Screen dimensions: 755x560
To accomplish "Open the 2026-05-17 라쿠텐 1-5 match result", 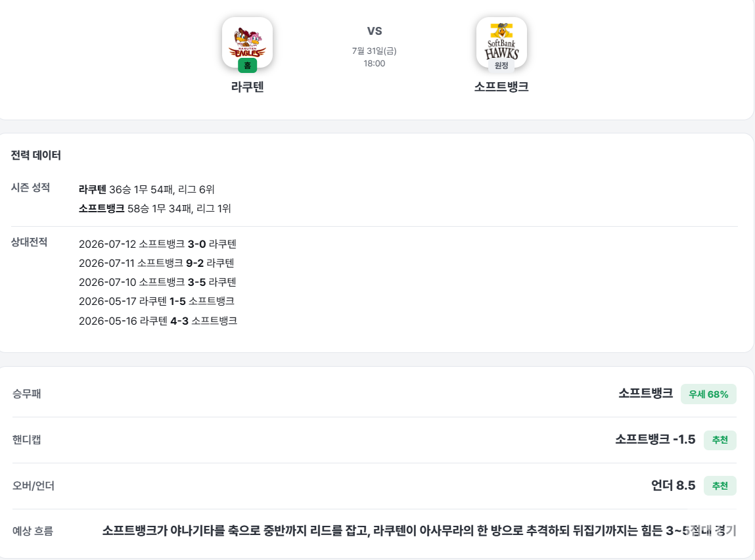I will click(x=156, y=302).
